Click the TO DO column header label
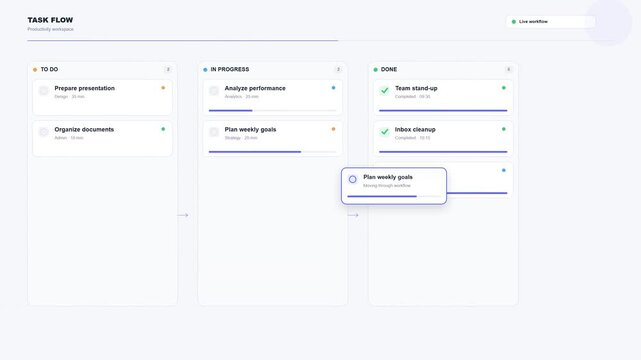This screenshot has width=641, height=360. click(49, 69)
